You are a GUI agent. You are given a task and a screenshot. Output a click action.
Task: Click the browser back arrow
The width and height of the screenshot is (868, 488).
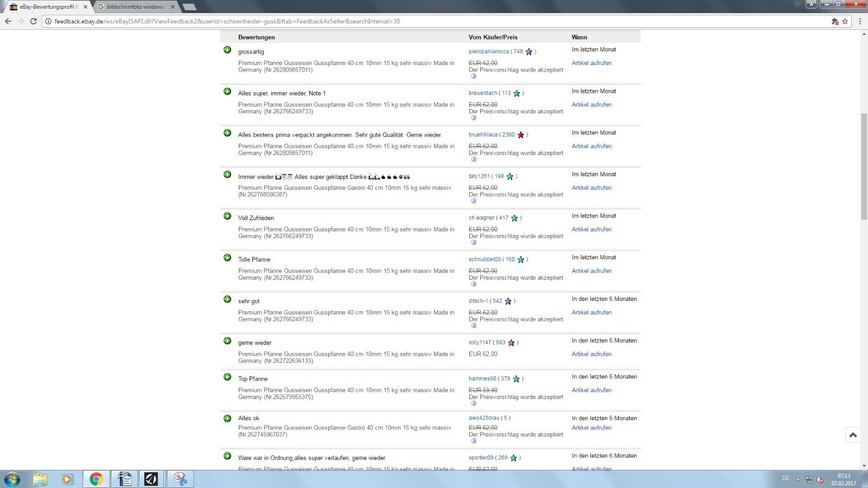[x=8, y=21]
